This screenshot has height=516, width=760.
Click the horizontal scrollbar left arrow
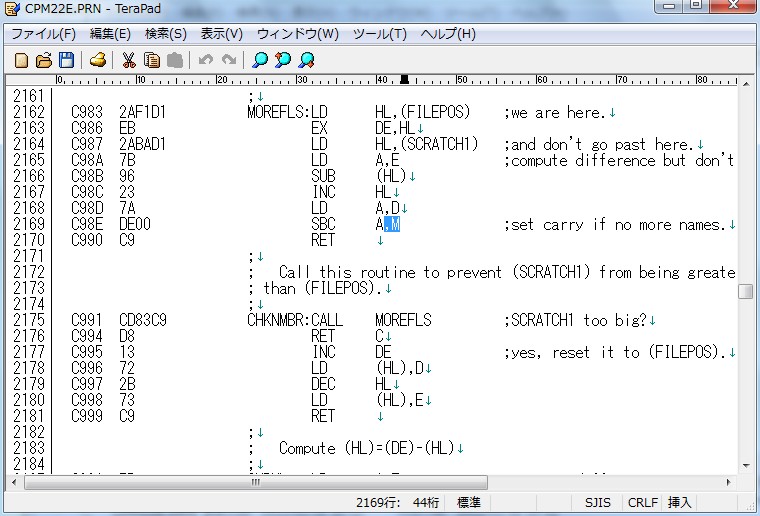[x=14, y=482]
